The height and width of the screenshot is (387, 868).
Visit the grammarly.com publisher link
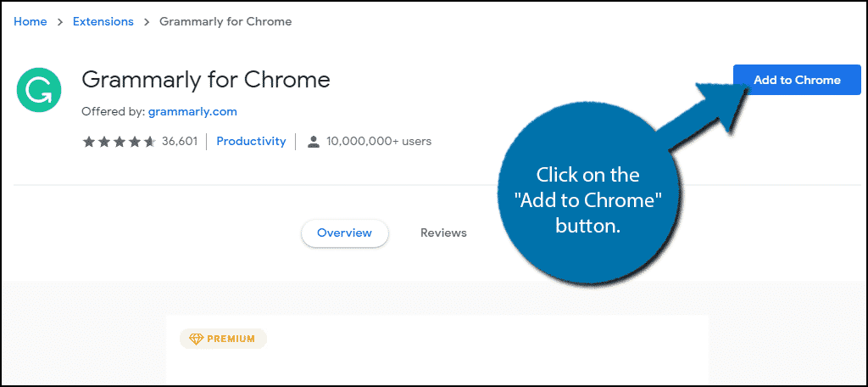192,111
